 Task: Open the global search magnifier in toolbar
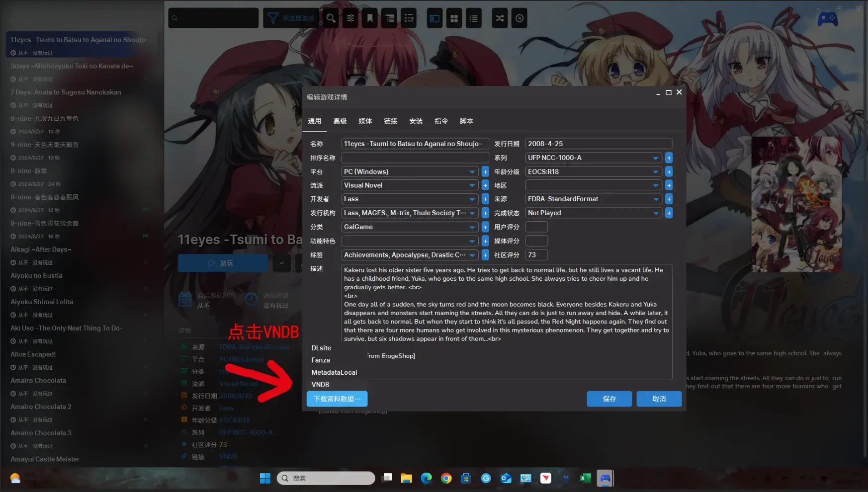[331, 18]
